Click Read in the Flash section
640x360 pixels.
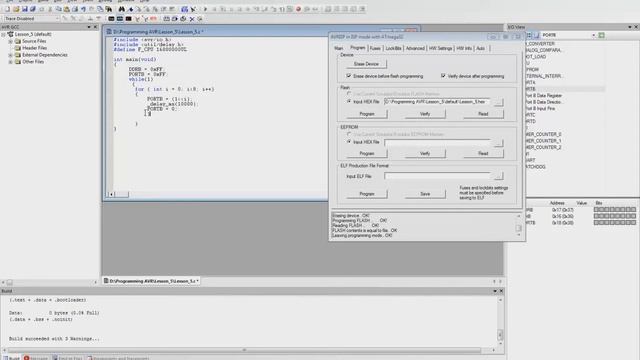tap(483, 114)
